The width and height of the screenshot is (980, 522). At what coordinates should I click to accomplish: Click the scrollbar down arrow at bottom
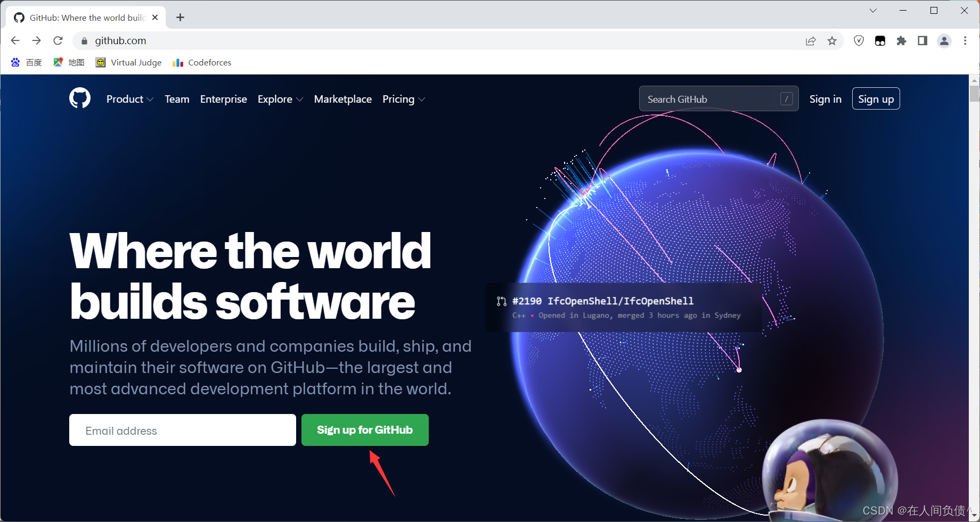(x=974, y=515)
